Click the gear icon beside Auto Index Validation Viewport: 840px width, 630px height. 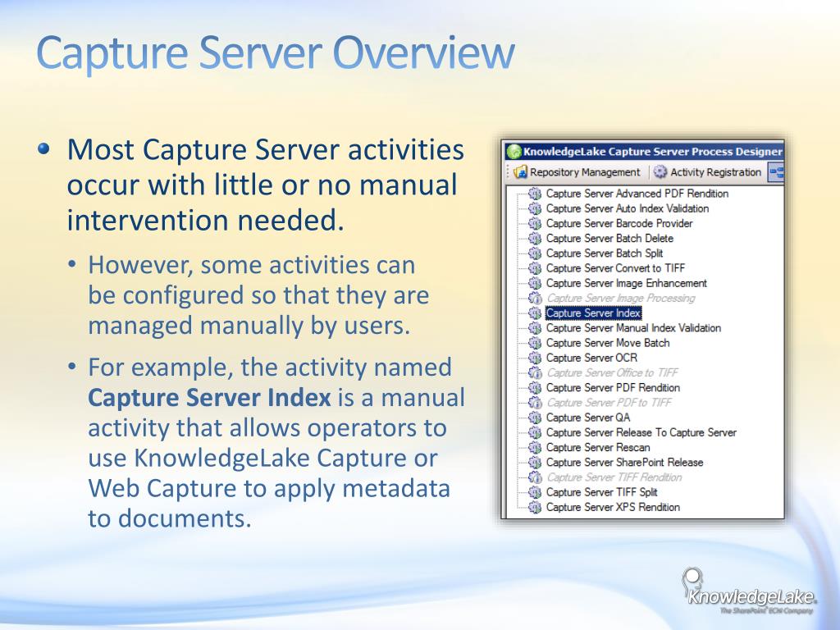coord(535,208)
